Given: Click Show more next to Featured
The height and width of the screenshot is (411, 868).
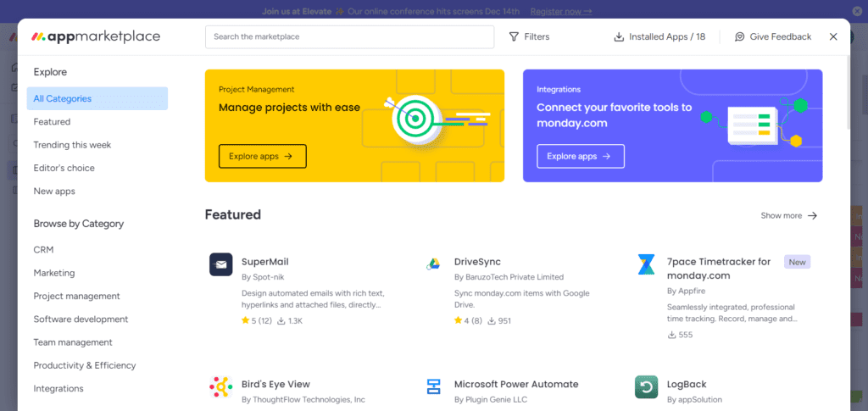Looking at the screenshot, I should click(789, 216).
